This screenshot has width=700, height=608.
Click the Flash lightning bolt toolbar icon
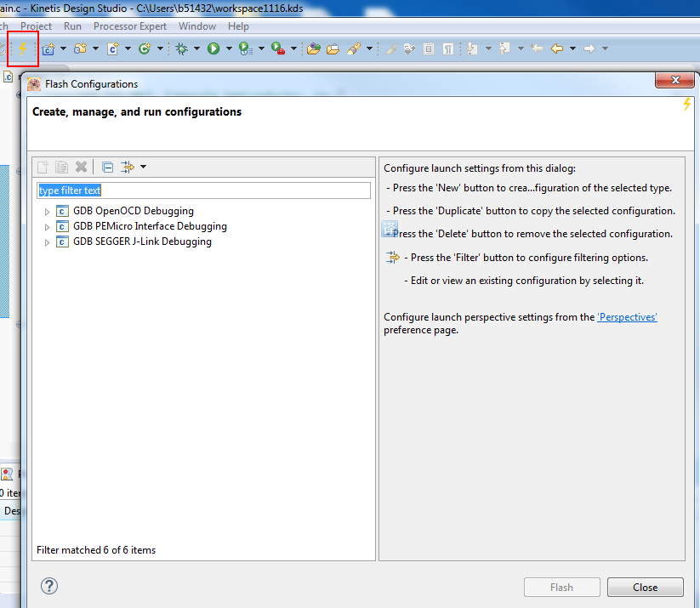click(x=22, y=48)
